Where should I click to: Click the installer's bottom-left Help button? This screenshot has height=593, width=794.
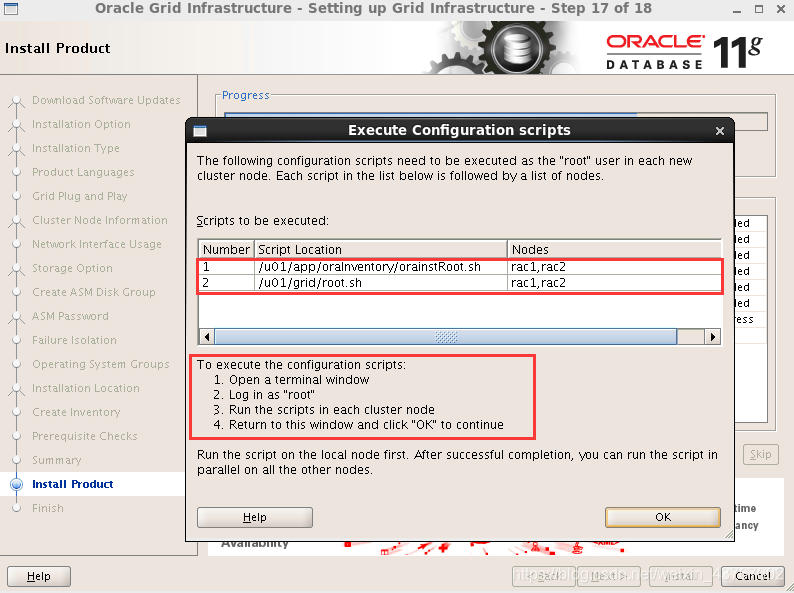[x=38, y=576]
